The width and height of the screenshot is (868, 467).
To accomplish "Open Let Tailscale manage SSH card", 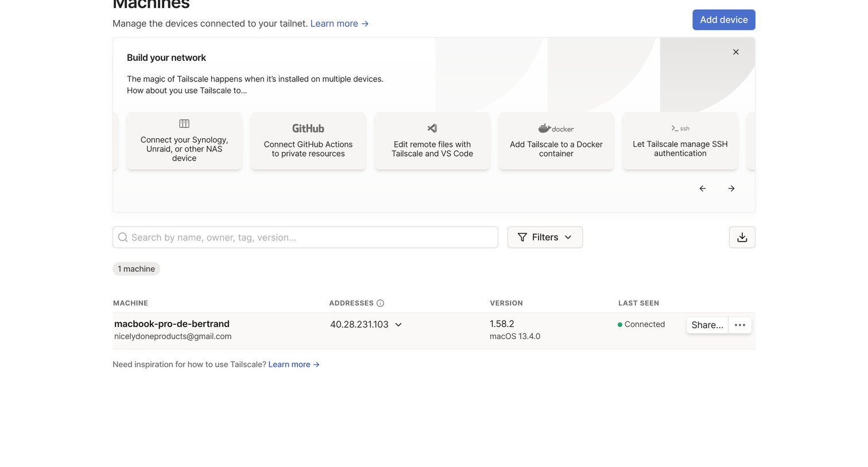I will 680,141.
